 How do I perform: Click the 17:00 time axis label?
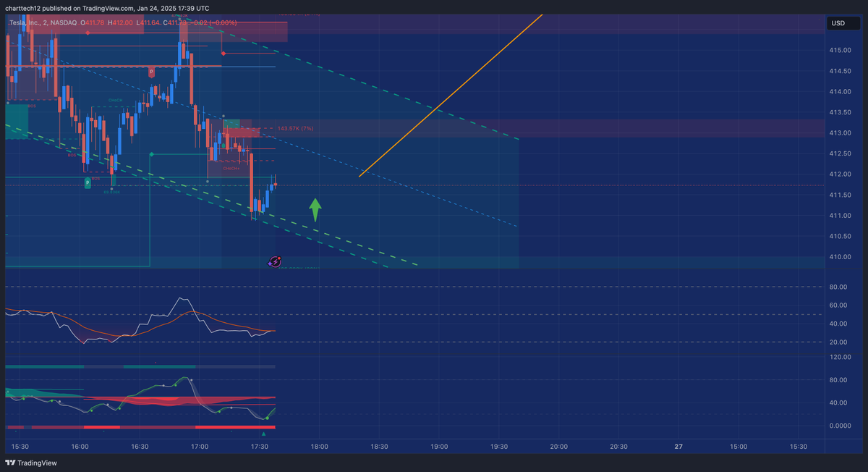pyautogui.click(x=200, y=447)
